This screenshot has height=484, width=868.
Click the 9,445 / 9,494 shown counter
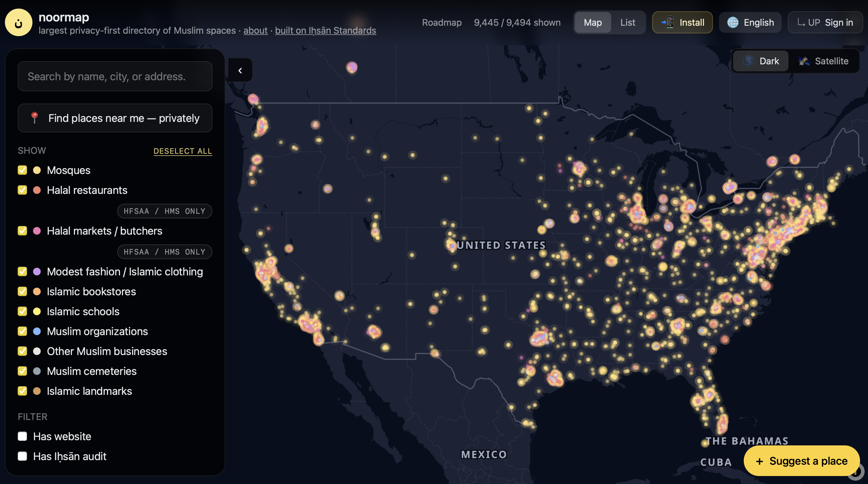pos(517,23)
